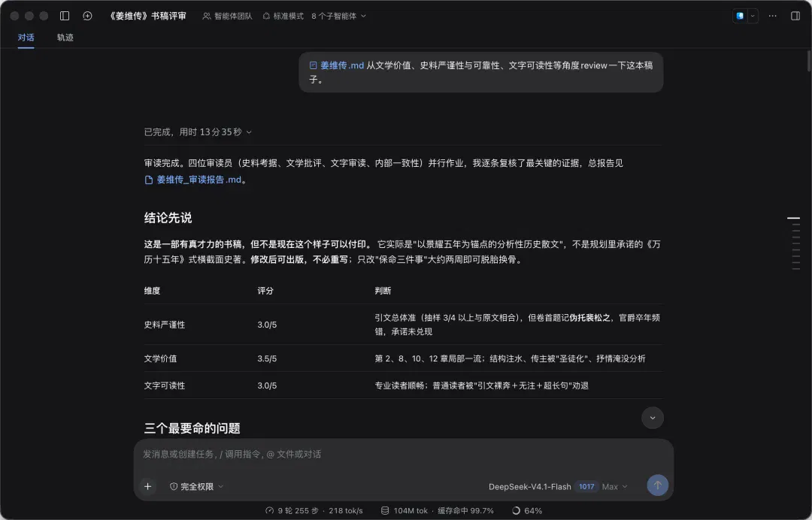Click the gauge icon before 9 轮
This screenshot has height=520, width=812.
269,511
